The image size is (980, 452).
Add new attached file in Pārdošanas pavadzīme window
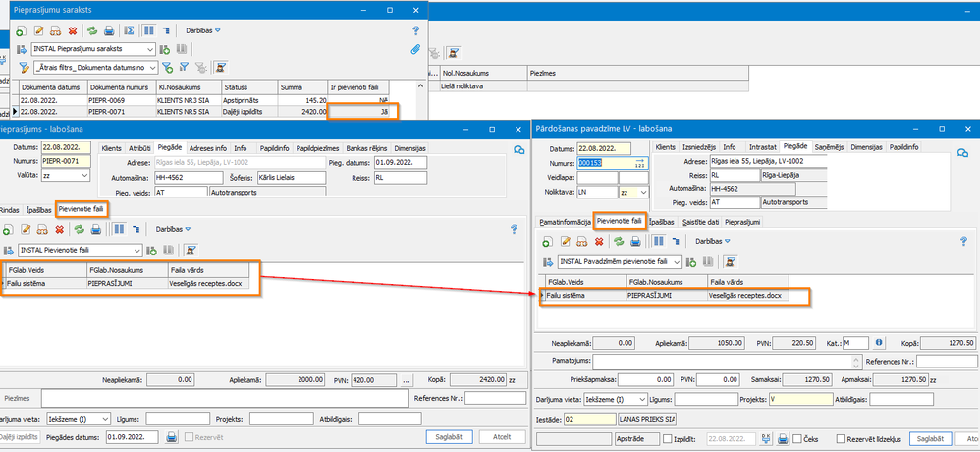pos(547,241)
